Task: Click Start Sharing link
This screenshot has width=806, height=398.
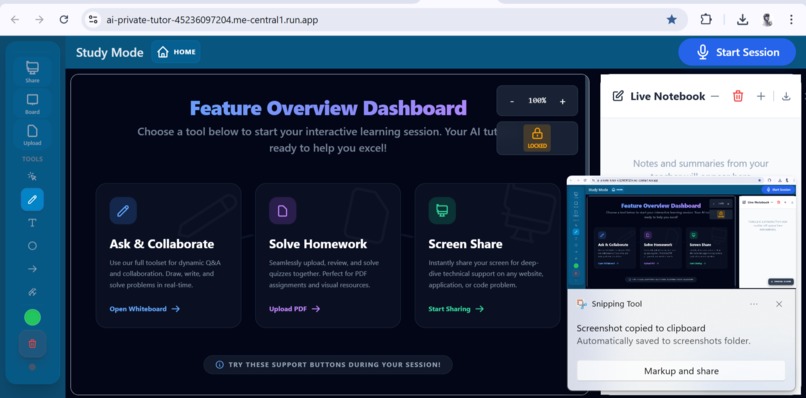Action: (456, 309)
